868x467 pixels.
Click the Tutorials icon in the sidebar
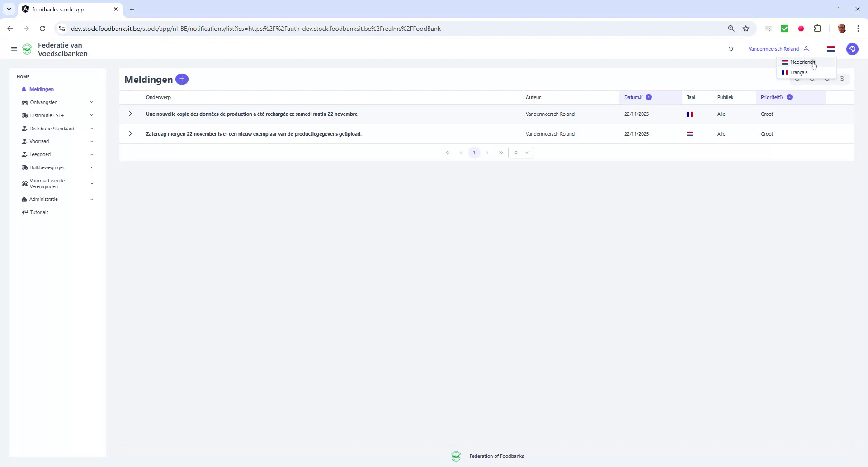(25, 212)
